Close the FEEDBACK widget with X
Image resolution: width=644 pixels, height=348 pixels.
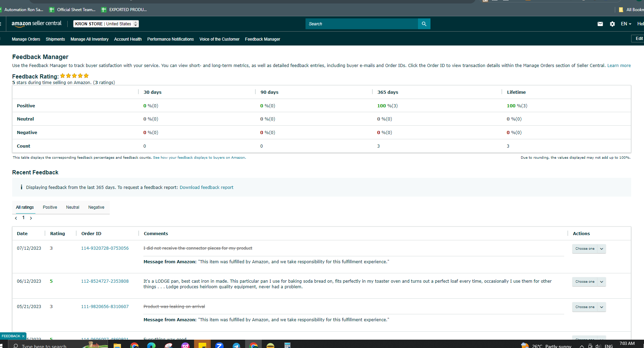[23, 336]
